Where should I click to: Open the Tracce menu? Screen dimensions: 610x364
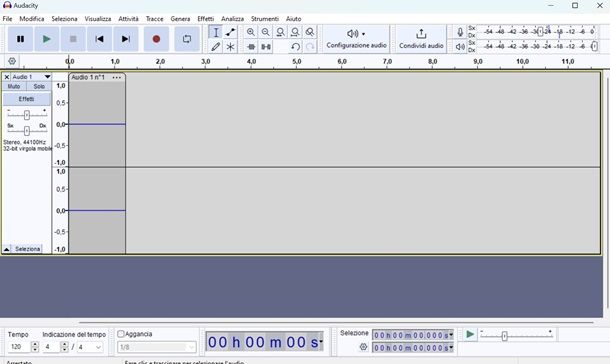click(154, 19)
